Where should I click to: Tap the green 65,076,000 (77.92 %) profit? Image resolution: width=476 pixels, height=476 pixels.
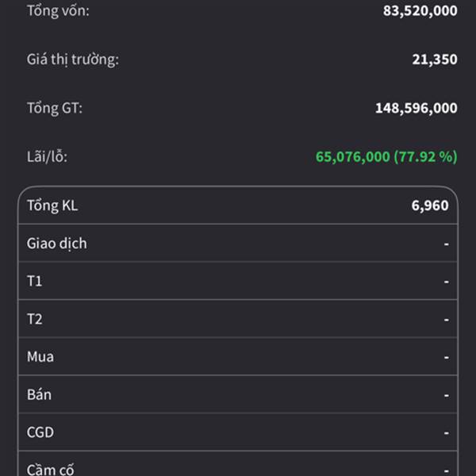click(386, 156)
